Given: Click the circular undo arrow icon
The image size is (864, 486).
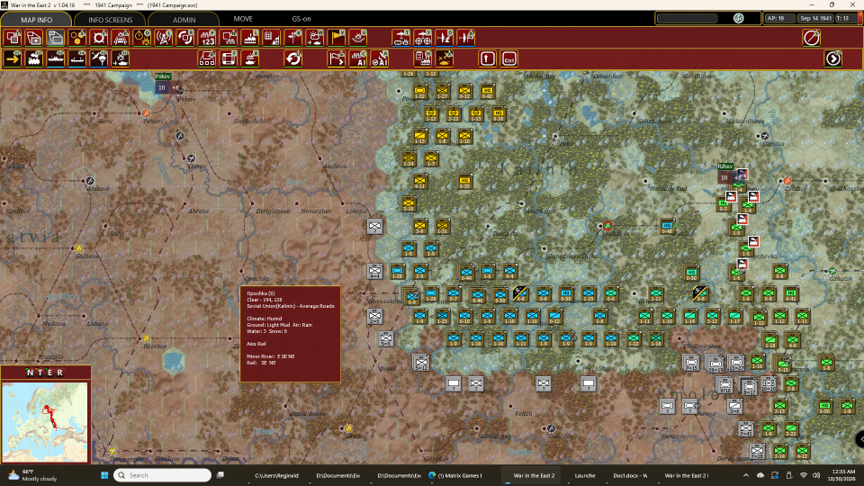Looking at the screenshot, I should pyautogui.click(x=293, y=58).
